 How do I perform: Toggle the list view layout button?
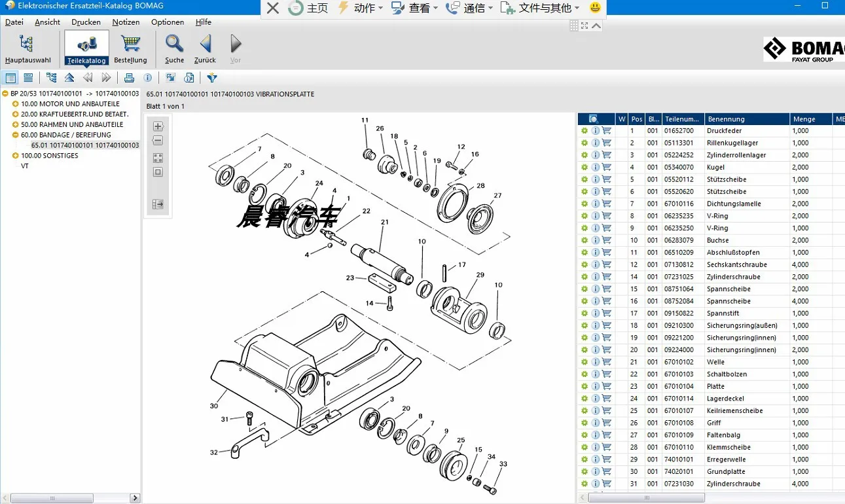[28, 78]
